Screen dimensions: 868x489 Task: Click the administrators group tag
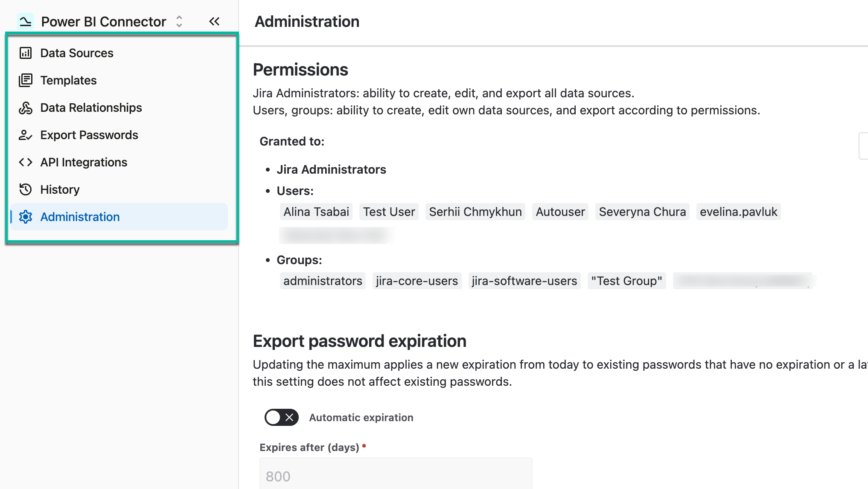tap(323, 281)
